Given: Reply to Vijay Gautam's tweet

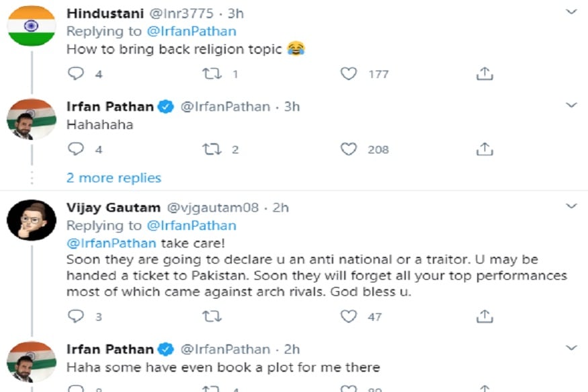Looking at the screenshot, I should 76,316.
